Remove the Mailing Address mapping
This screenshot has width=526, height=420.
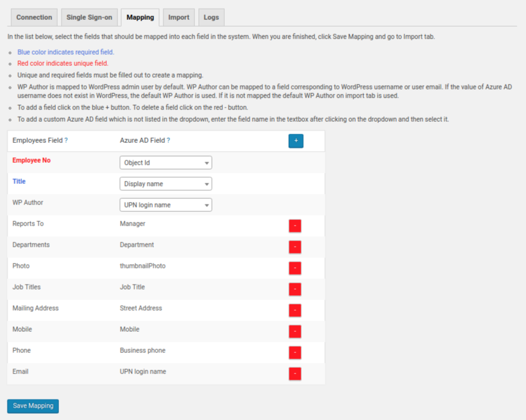coord(295,311)
